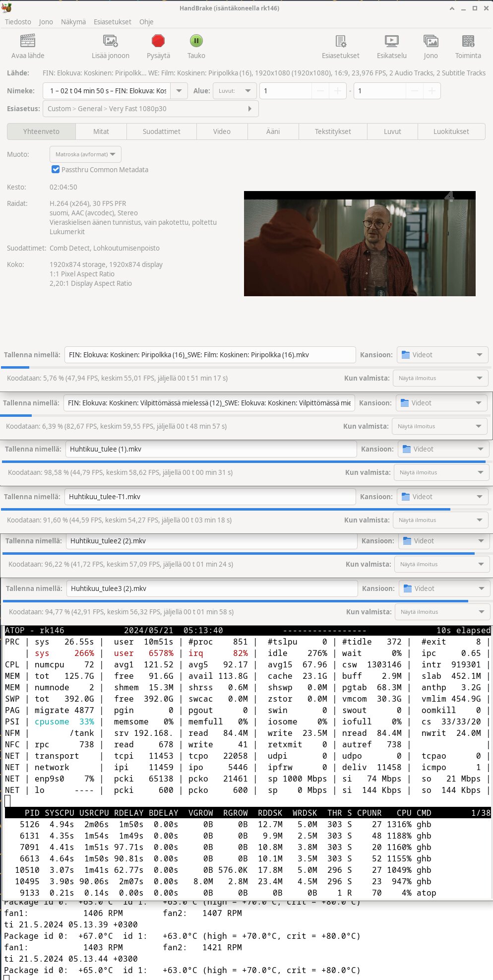
Task: Open Kun valmista dropdown for Piripolkka encode
Action: coord(440,378)
